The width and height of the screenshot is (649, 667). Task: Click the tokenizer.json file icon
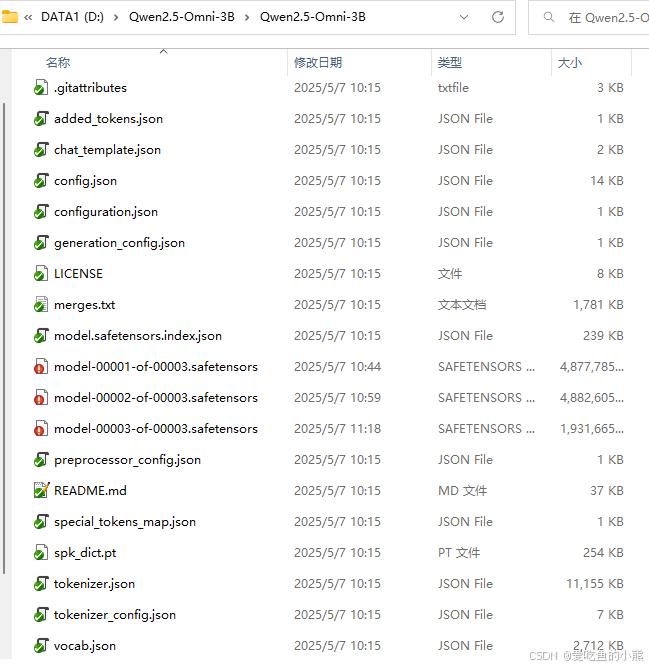tap(41, 584)
